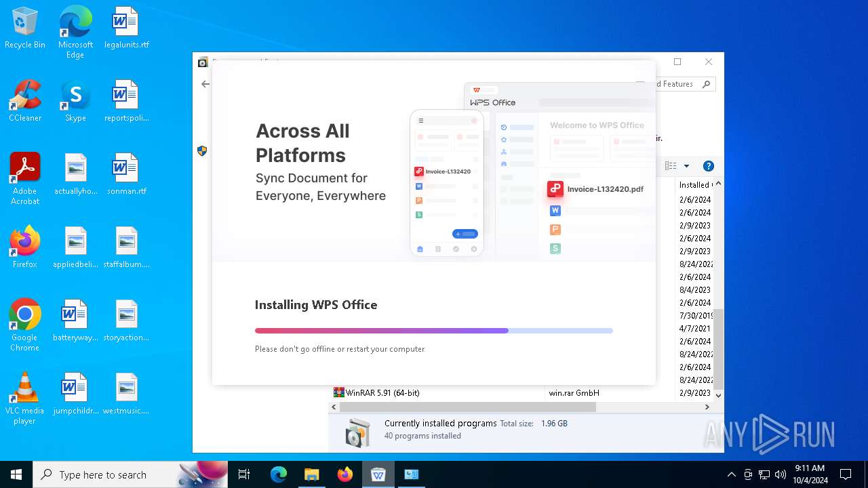Click scroll-right arrow of programs list
This screenshot has height=488, width=868.
[707, 407]
